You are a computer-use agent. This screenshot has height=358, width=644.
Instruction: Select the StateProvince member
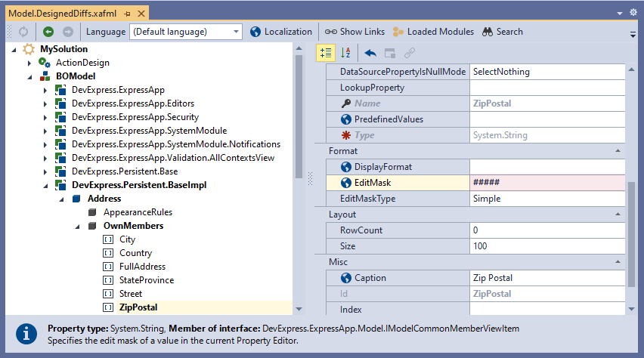tap(147, 280)
